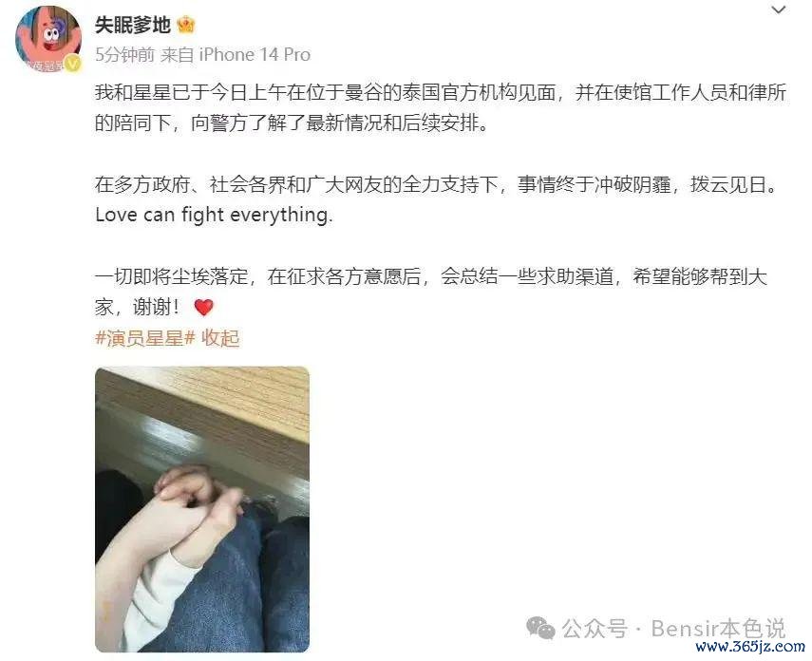Click the 公众号 · Bensir本色说 watermark text

674,629
